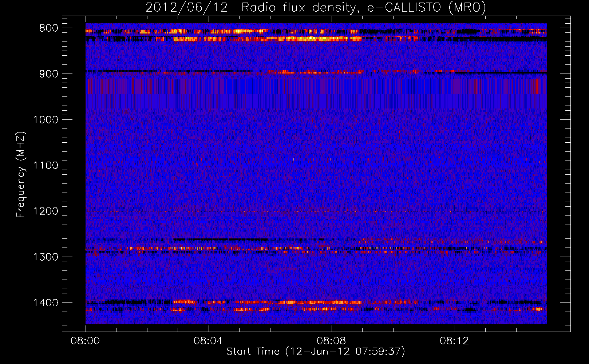Click the 08:08 time tick label
Screen dimensions: 589x364
point(331,341)
